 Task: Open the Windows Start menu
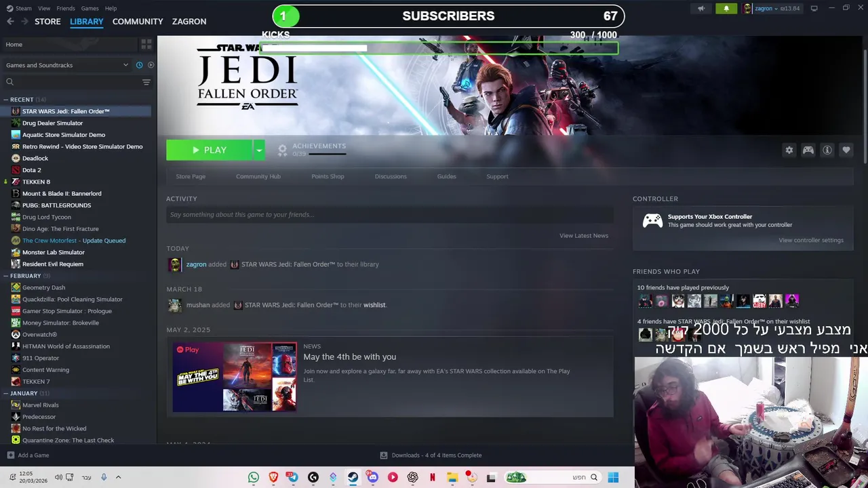(613, 477)
